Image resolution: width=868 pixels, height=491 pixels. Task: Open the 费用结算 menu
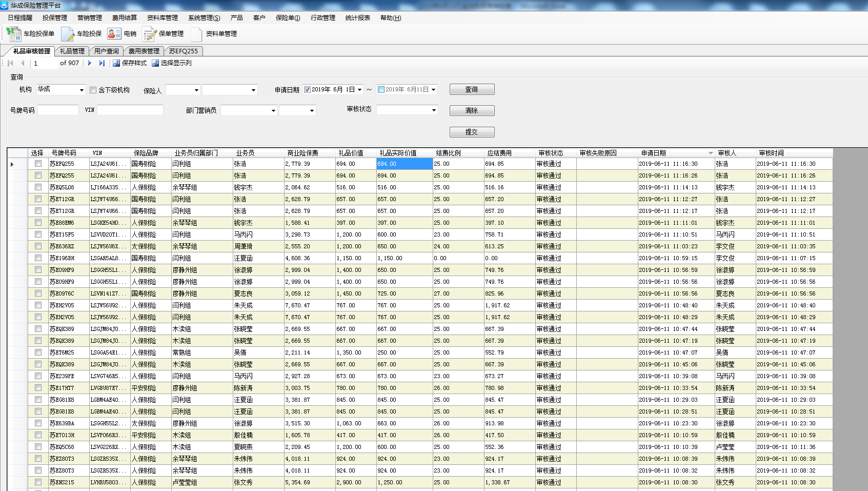click(124, 18)
